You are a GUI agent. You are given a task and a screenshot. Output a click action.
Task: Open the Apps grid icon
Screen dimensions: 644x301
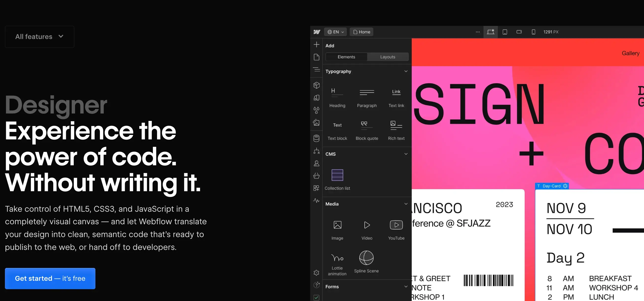pyautogui.click(x=317, y=188)
